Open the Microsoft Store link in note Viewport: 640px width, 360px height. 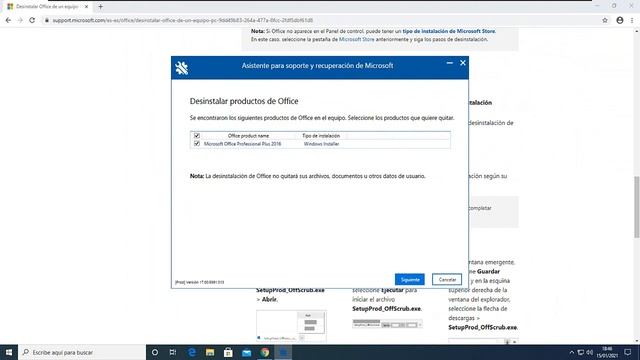click(356, 39)
